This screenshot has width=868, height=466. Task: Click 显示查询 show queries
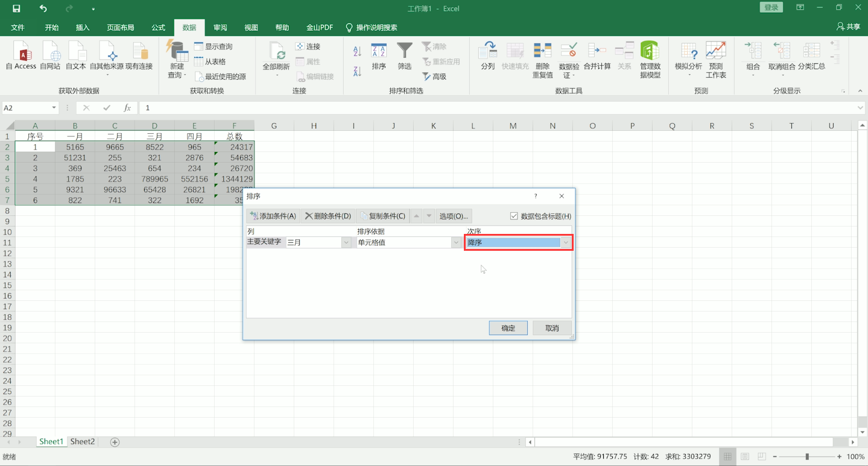click(213, 46)
